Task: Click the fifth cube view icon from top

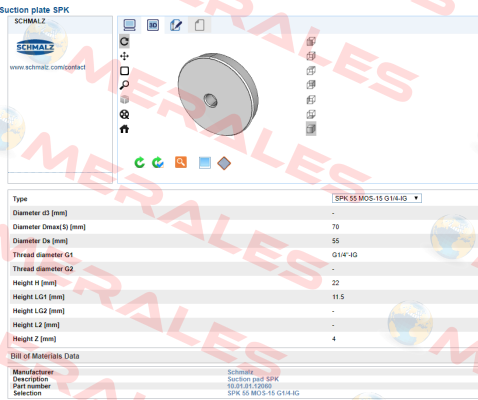Action: [311, 100]
